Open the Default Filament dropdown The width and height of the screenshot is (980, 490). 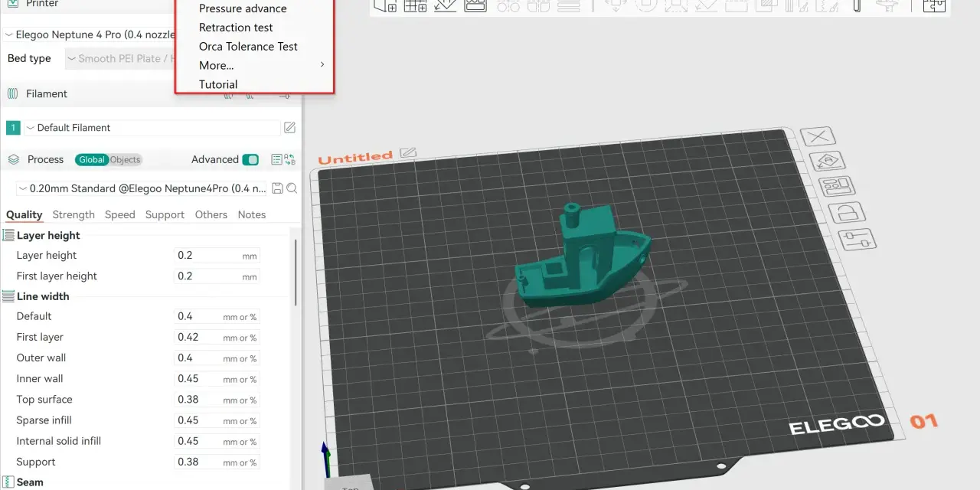coord(152,128)
